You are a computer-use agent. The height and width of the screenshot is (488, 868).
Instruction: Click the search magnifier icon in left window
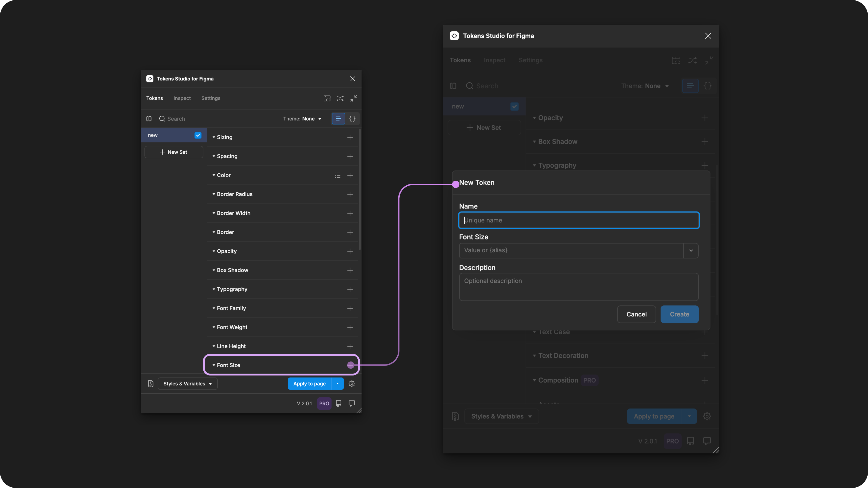pos(162,119)
